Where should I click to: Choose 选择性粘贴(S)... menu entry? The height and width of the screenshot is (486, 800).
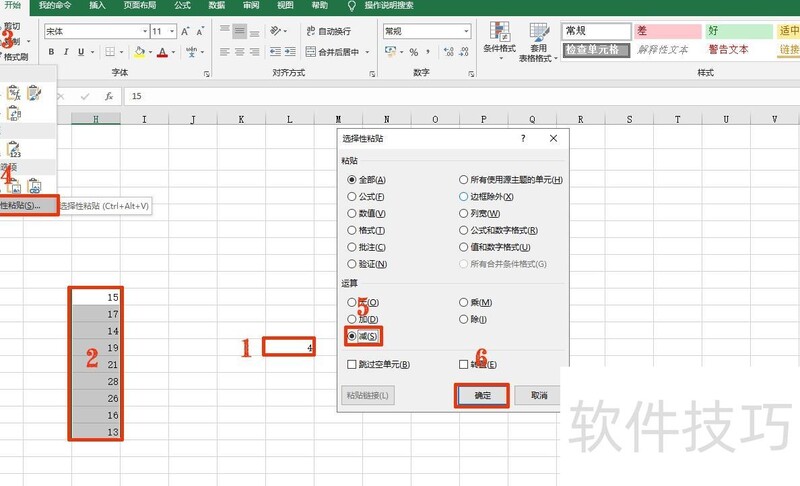(29, 205)
